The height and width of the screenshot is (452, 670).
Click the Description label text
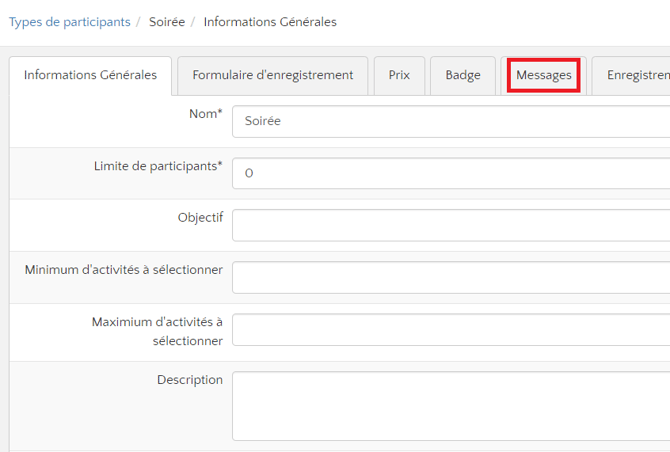coord(189,380)
